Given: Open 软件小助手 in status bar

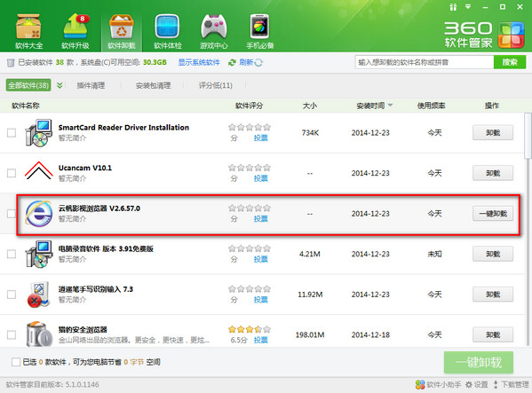Looking at the screenshot, I should [x=439, y=384].
